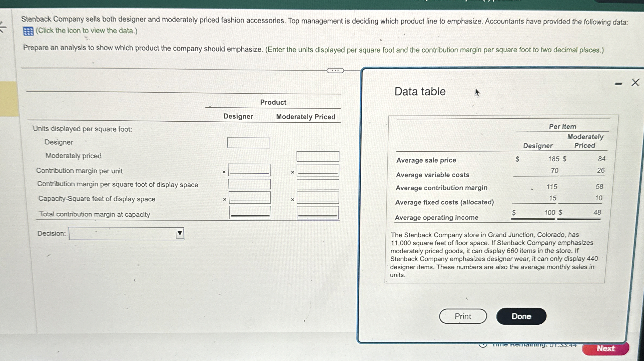644x361 pixels.
Task: Click the Designer total contribution margin field
Action: pos(249,214)
